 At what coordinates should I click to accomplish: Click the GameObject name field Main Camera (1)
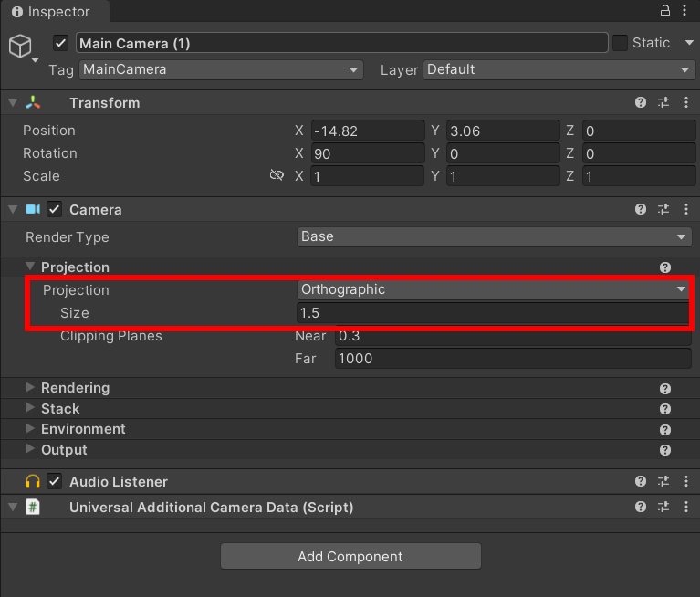(x=342, y=43)
